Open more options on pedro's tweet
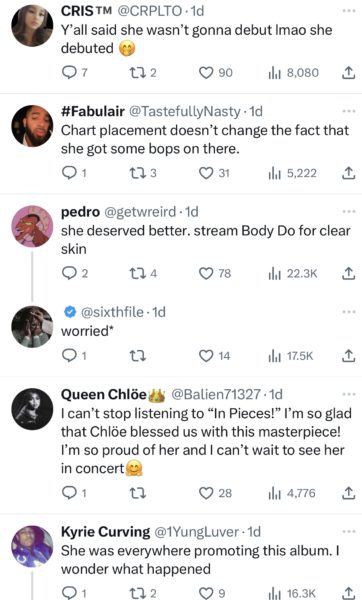The height and width of the screenshot is (600, 362). pyautogui.click(x=349, y=211)
